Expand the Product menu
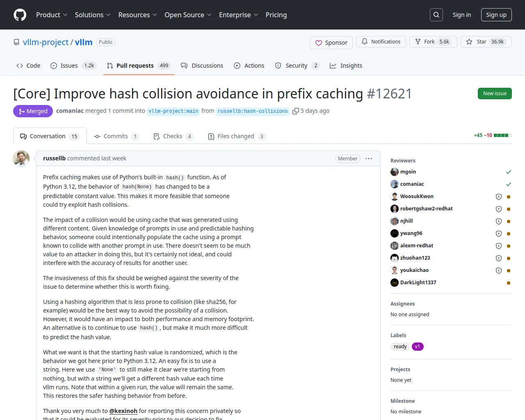Screen dimensions: 525x420 click(52, 15)
